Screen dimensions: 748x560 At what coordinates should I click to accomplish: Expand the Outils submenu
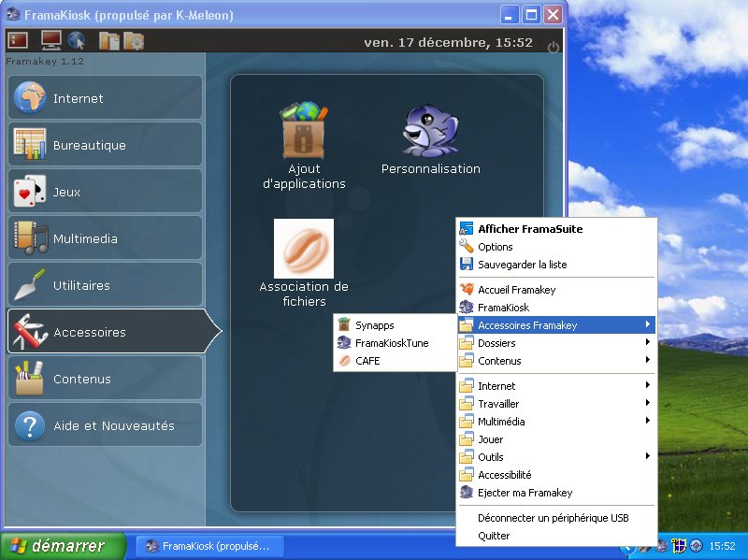(x=556, y=457)
